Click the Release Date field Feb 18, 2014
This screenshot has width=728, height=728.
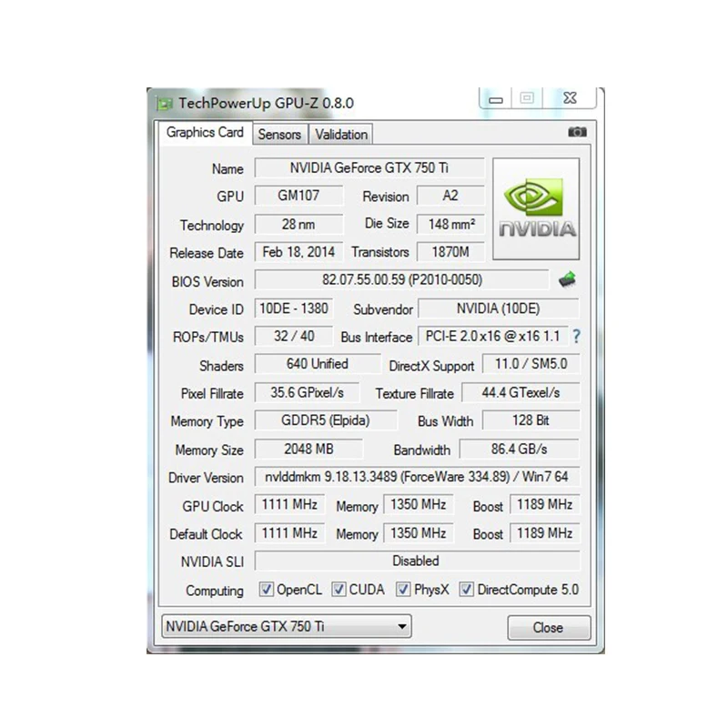299,252
